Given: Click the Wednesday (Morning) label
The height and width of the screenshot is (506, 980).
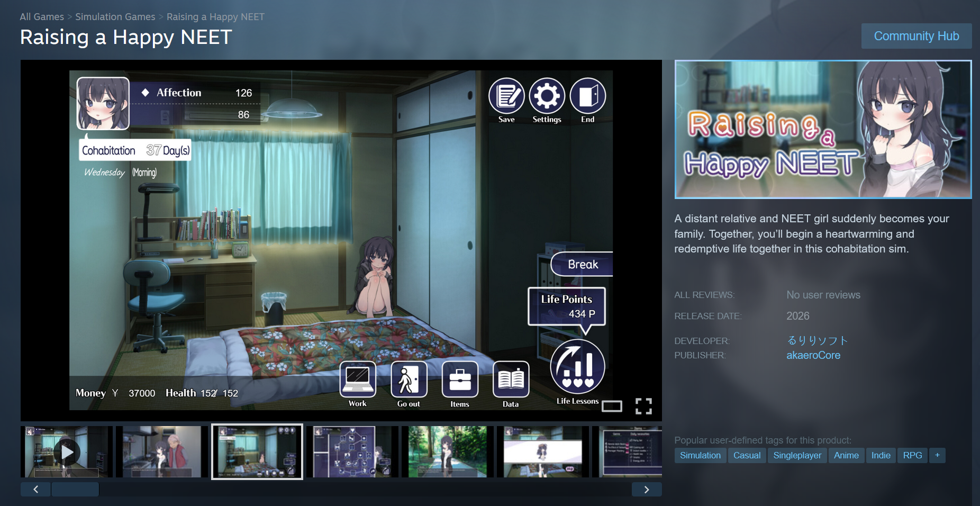Looking at the screenshot, I should (121, 173).
